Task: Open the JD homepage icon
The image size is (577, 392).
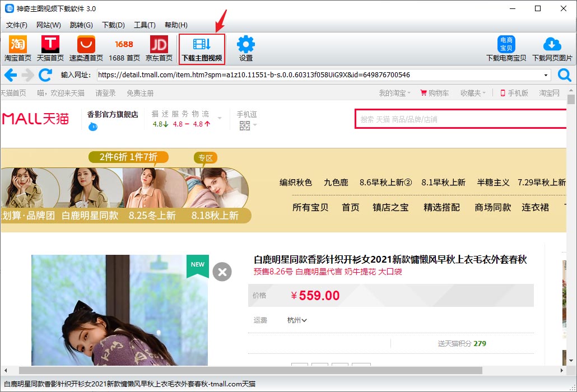Action: (159, 49)
